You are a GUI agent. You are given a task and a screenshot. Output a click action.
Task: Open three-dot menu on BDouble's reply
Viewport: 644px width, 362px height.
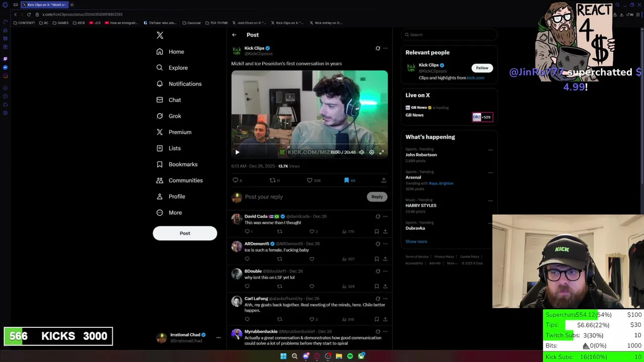tap(385, 271)
